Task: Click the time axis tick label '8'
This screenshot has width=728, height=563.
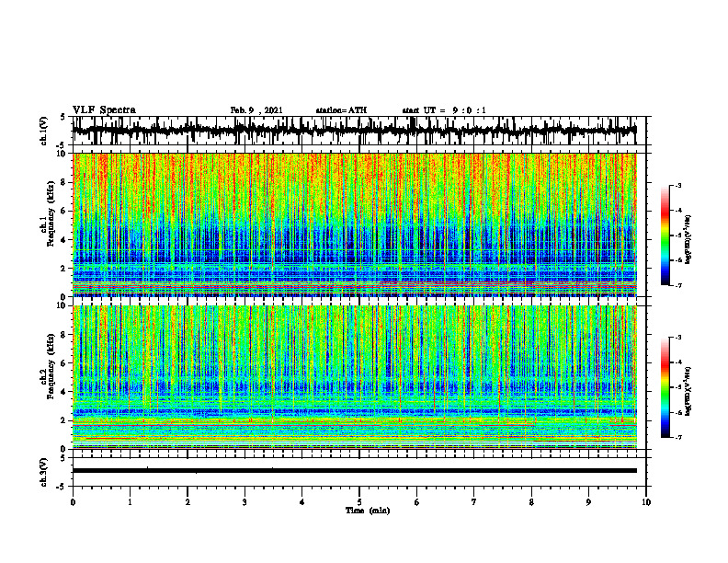Action: [531, 502]
